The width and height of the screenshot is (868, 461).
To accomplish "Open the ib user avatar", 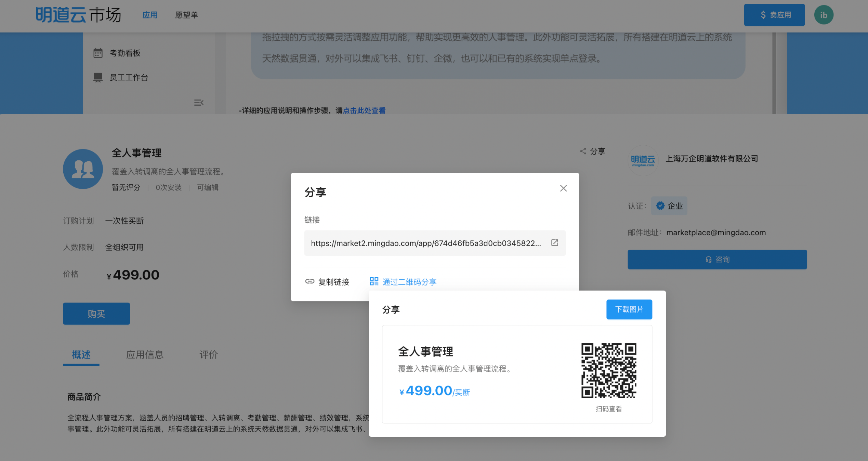I will pyautogui.click(x=824, y=15).
